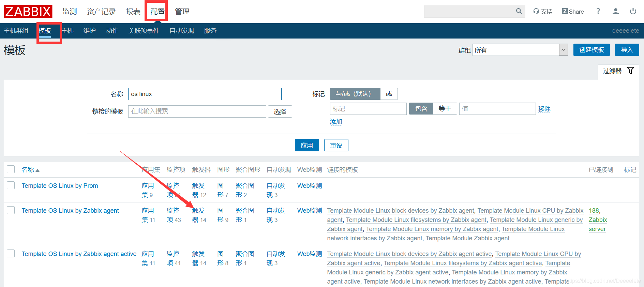Click 应用 filter button
The width and height of the screenshot is (644, 287).
pos(307,145)
